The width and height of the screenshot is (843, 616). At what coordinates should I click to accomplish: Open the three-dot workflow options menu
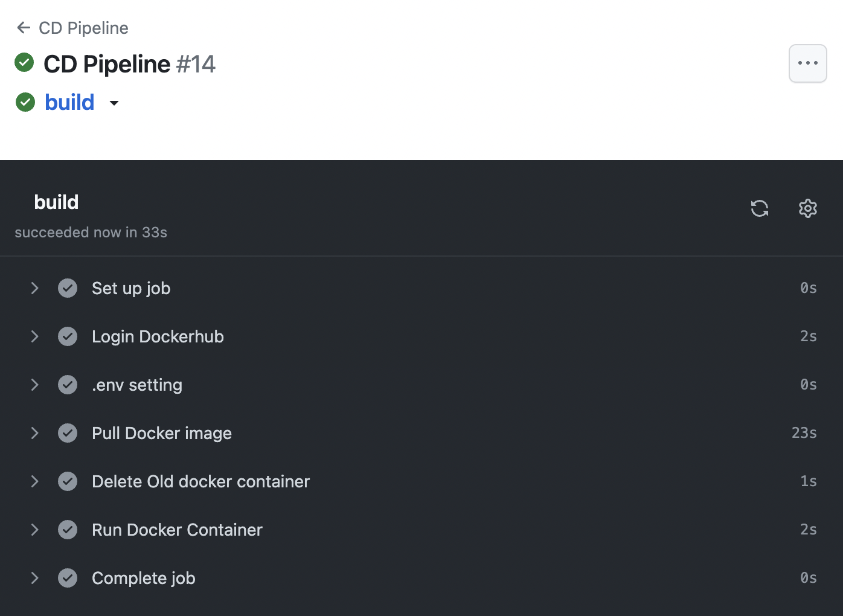(x=807, y=63)
